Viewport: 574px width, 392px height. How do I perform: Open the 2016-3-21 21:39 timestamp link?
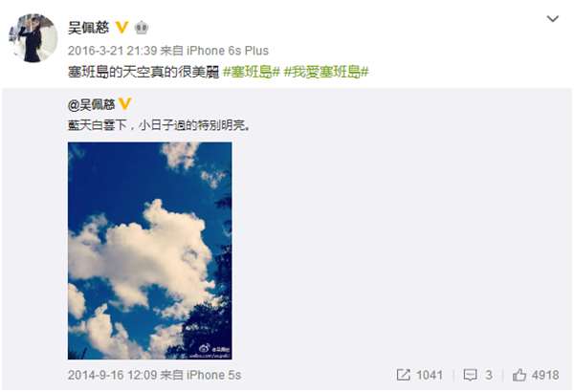pos(112,51)
